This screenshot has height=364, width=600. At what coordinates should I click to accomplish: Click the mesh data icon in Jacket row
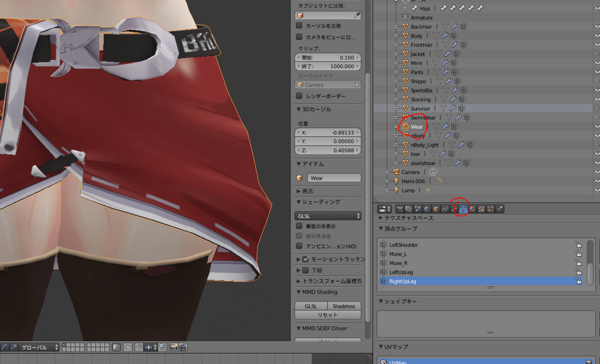click(438, 54)
